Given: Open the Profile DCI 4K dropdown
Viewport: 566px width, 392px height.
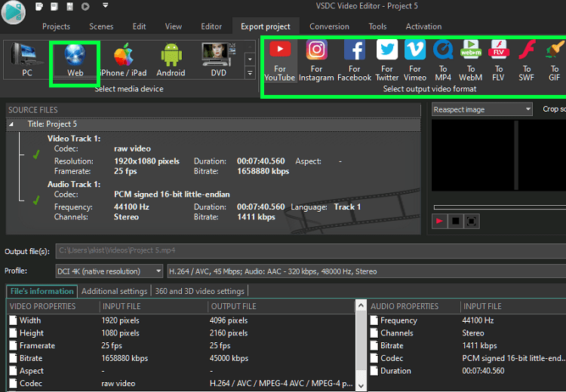Looking at the screenshot, I should click(x=109, y=271).
